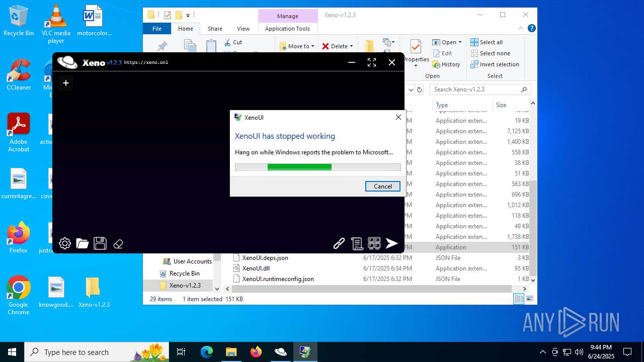644x362 pixels.
Task: Open Explorer help question icon
Action: 531,29
